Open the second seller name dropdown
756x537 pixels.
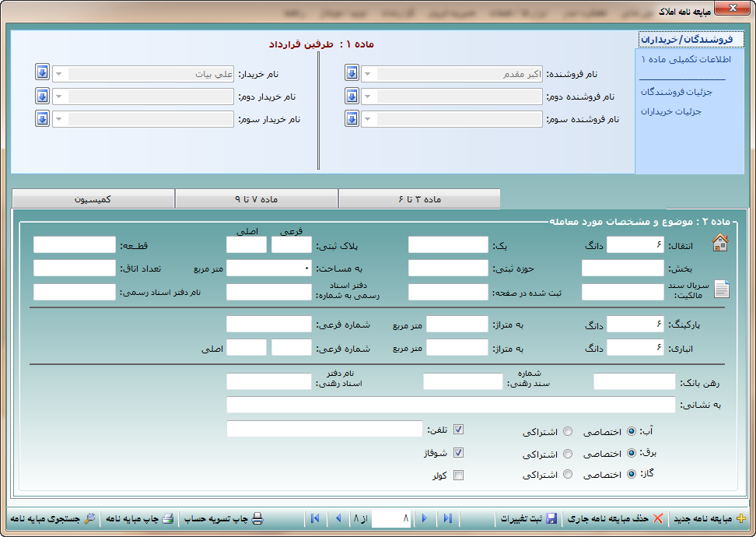[x=369, y=97]
